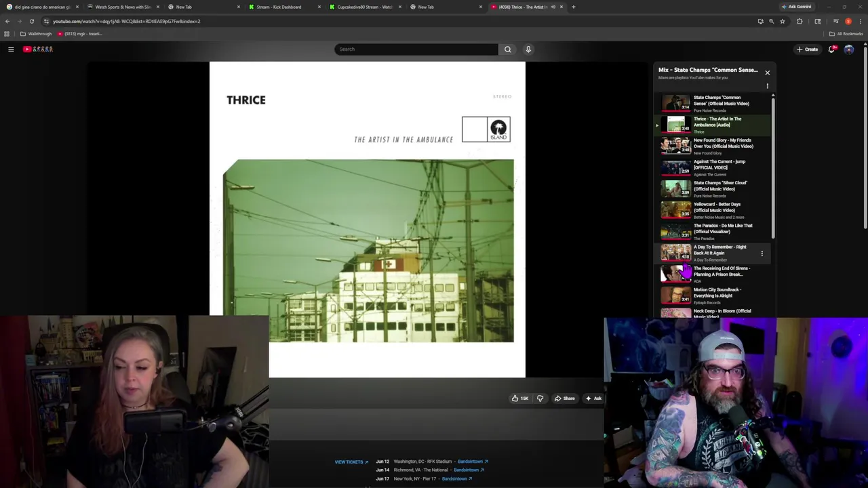Viewport: 868px width, 488px height.
Task: Open Bandsintown link for Washington, DC
Action: pos(473,462)
